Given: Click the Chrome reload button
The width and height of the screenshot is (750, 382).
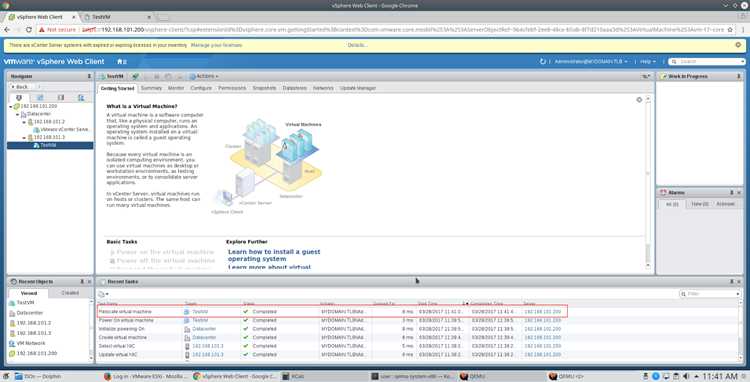Looking at the screenshot, I should (x=29, y=30).
